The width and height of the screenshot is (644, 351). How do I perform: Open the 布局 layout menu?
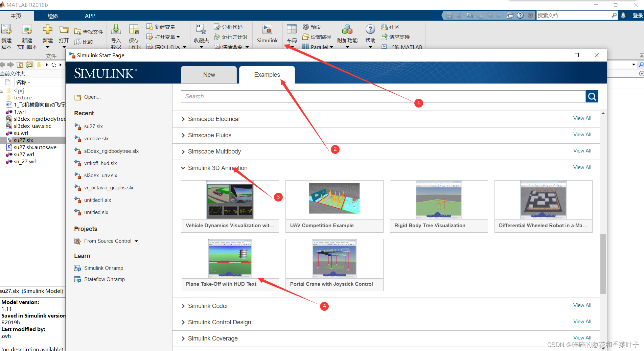292,33
